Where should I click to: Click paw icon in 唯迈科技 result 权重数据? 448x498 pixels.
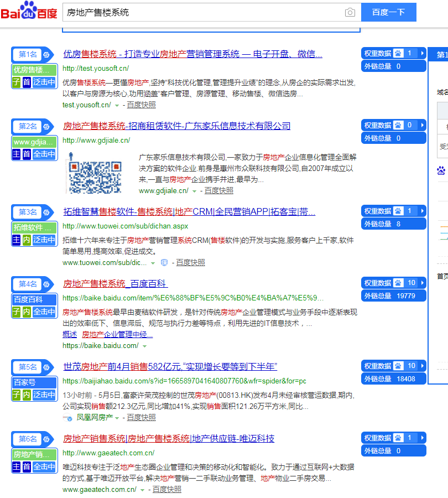(398, 438)
